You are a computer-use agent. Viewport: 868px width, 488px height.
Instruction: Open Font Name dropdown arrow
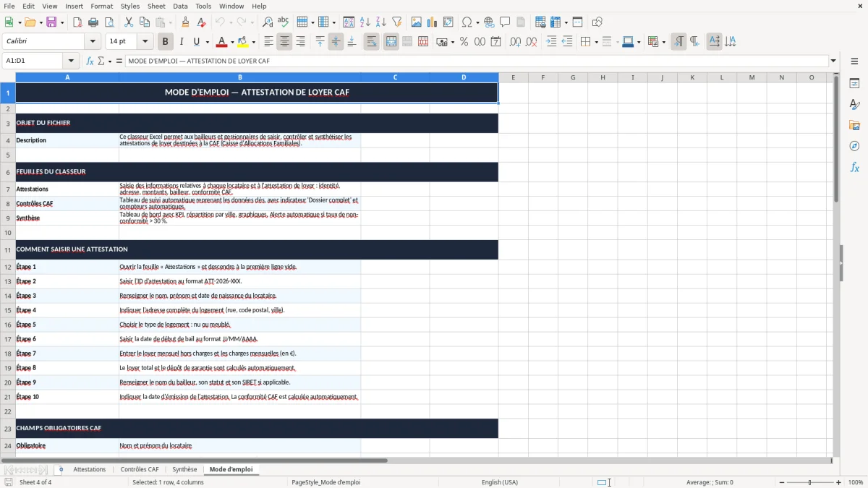[92, 42]
